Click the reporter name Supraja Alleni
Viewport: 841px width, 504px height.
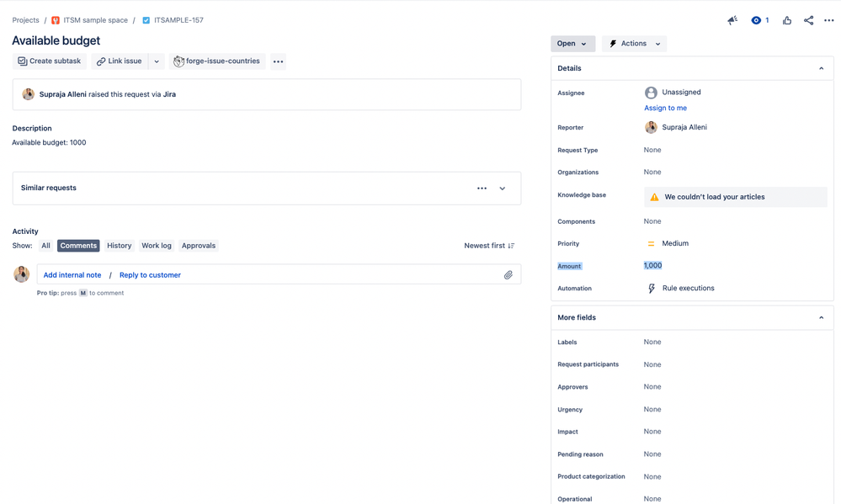(x=684, y=127)
